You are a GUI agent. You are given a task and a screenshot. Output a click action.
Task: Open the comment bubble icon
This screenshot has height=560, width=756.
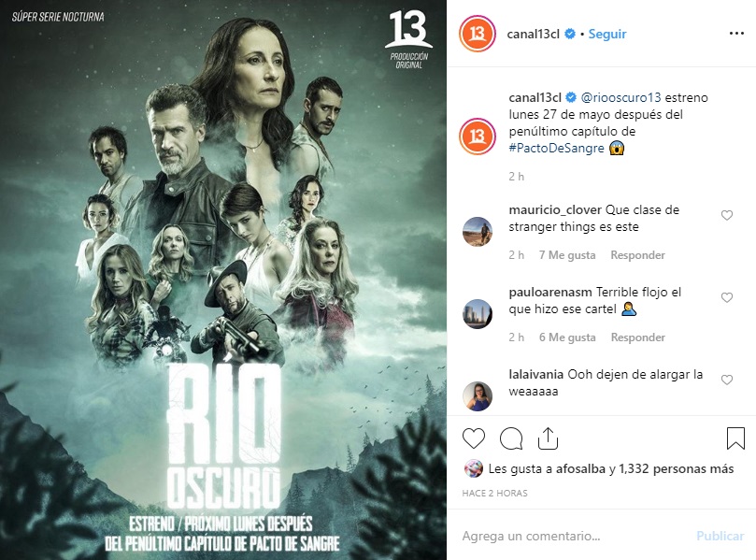[x=511, y=438]
